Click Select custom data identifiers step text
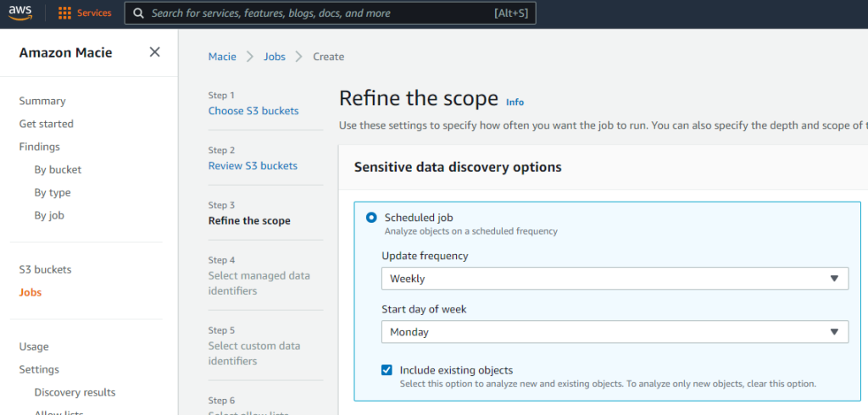This screenshot has width=868, height=415. [254, 353]
